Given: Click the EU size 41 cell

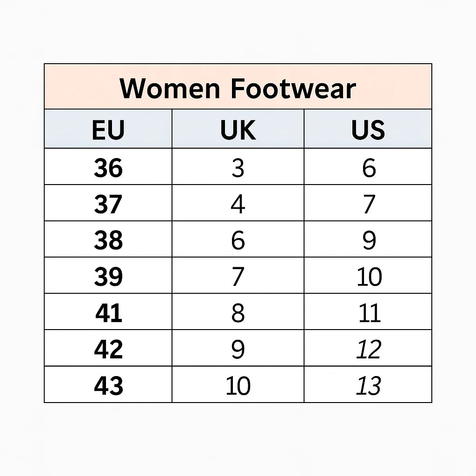Looking at the screenshot, I should [108, 312].
